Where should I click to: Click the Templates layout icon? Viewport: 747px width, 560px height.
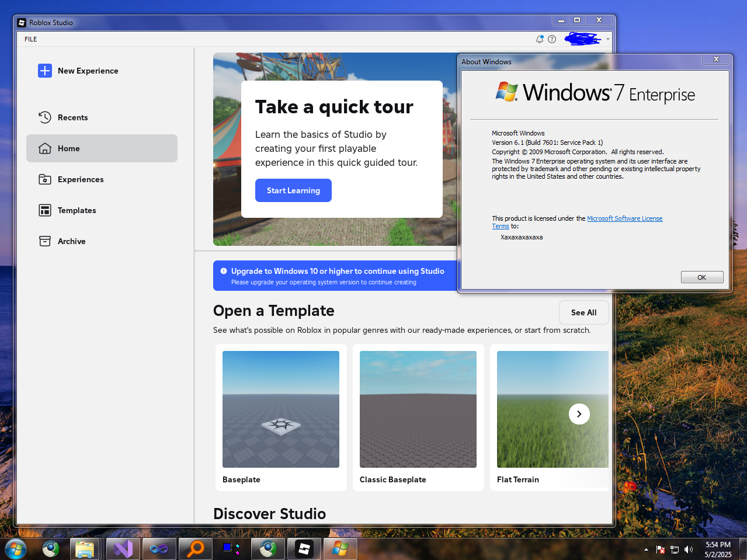[x=45, y=210]
